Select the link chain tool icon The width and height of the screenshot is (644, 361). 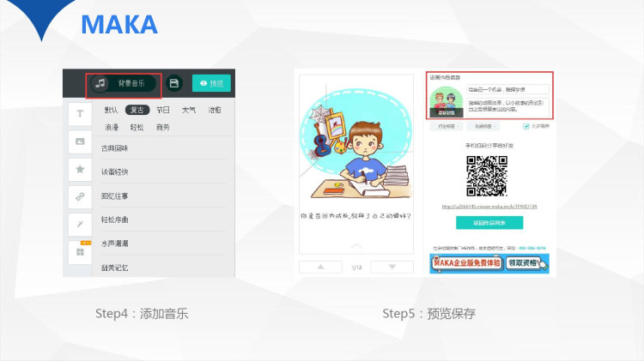pos(80,197)
